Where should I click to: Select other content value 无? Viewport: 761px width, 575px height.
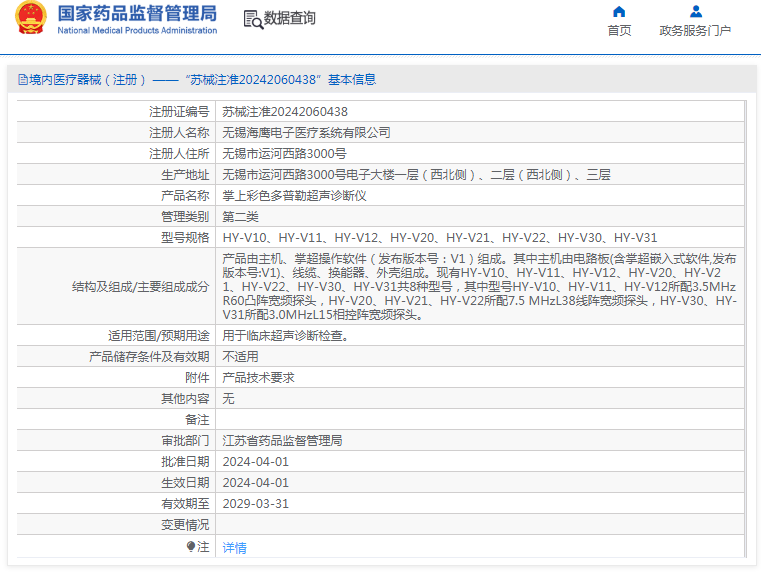point(228,399)
